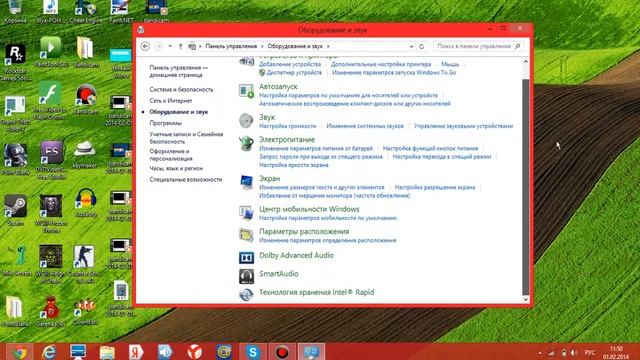
Task: Show hidden tray icons arrow
Action: point(540,353)
